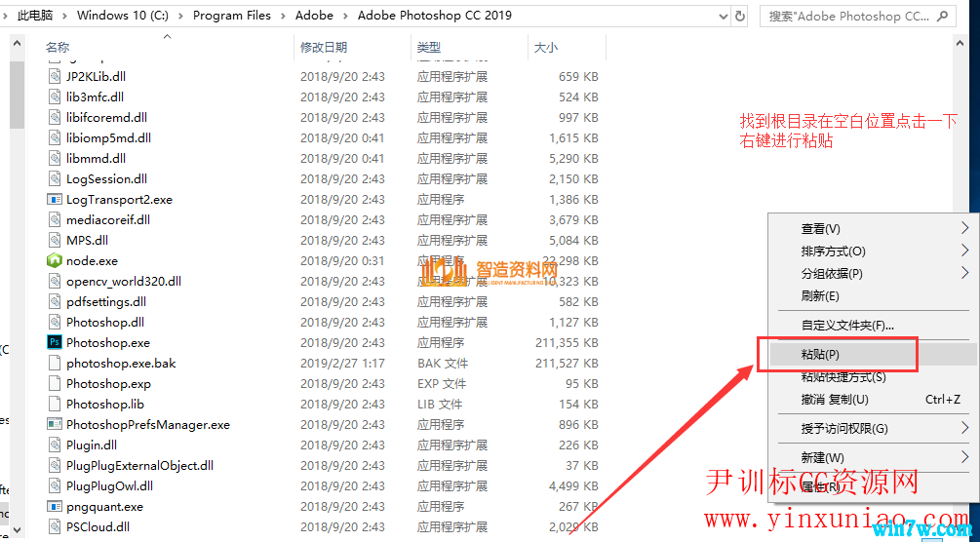Select the opencv_world320.dll file name

[x=124, y=282]
